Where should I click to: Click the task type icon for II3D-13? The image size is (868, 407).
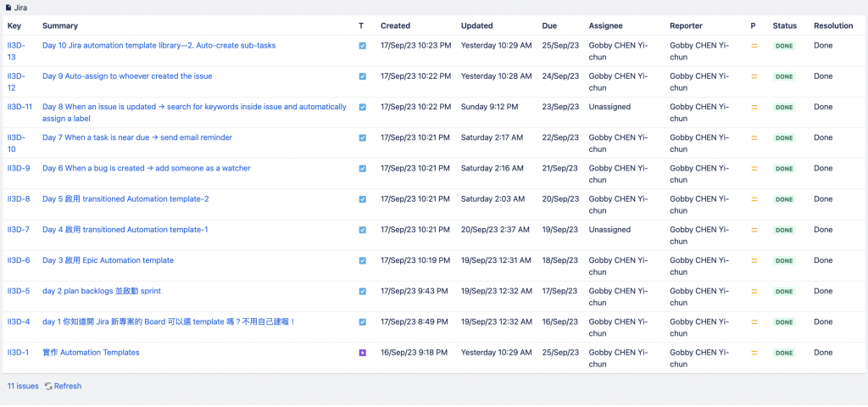pyautogui.click(x=363, y=46)
